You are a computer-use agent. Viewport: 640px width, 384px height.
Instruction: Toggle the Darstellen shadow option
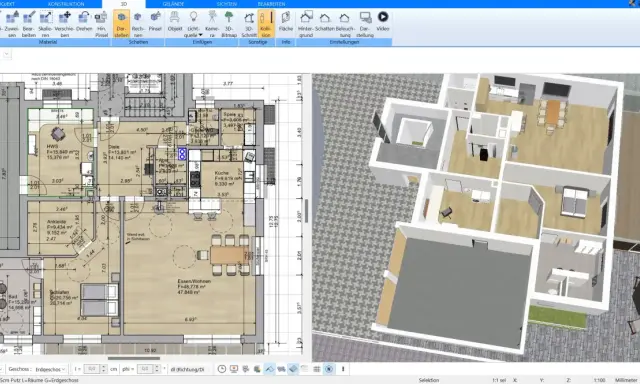pyautogui.click(x=122, y=24)
